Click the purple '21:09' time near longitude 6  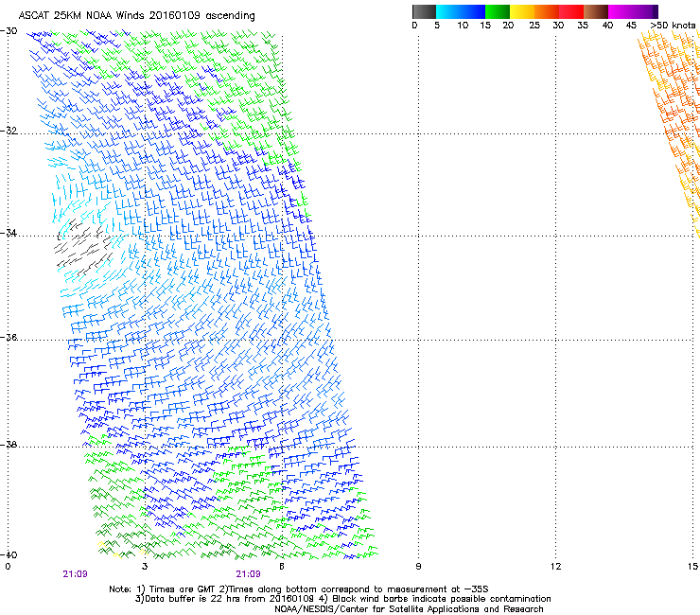click(248, 574)
